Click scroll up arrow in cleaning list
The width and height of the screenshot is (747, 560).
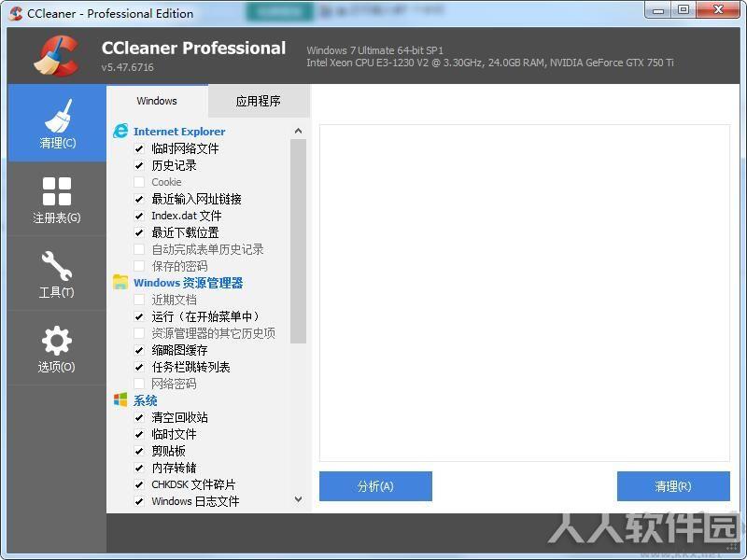(x=298, y=131)
